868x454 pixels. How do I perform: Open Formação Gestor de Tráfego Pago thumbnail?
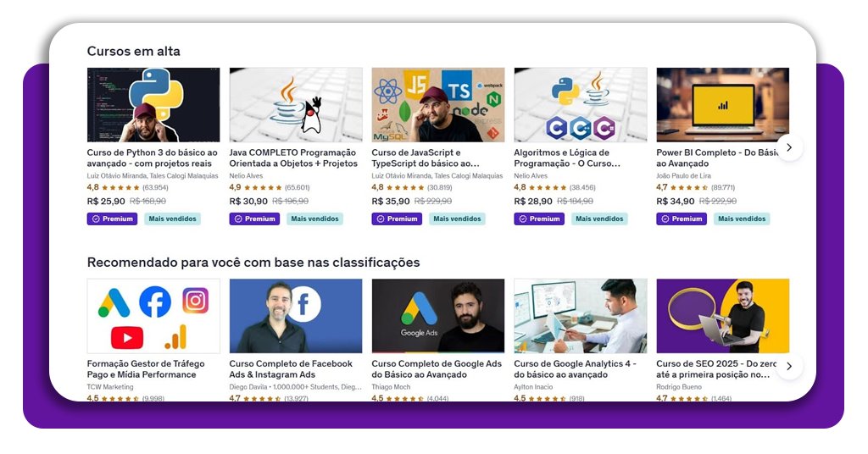pyautogui.click(x=153, y=316)
